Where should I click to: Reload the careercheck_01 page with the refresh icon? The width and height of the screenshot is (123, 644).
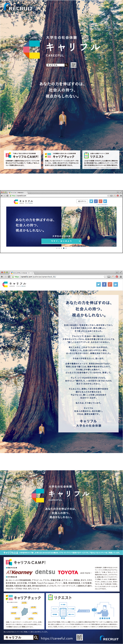click(9, 277)
